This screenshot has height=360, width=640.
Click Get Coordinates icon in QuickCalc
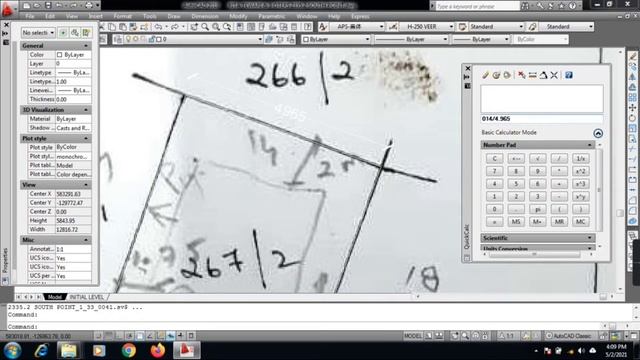[x=522, y=75]
